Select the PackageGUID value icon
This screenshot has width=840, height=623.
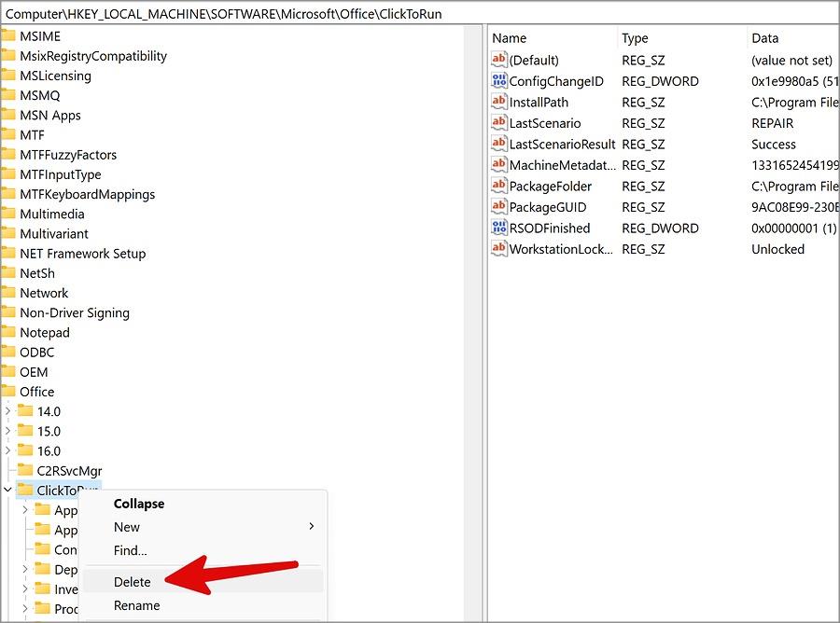[498, 207]
